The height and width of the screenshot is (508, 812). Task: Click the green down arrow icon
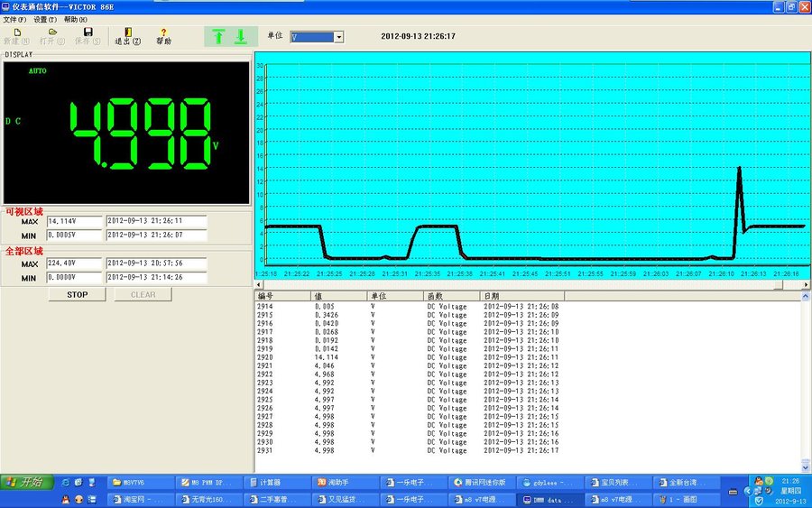point(241,36)
